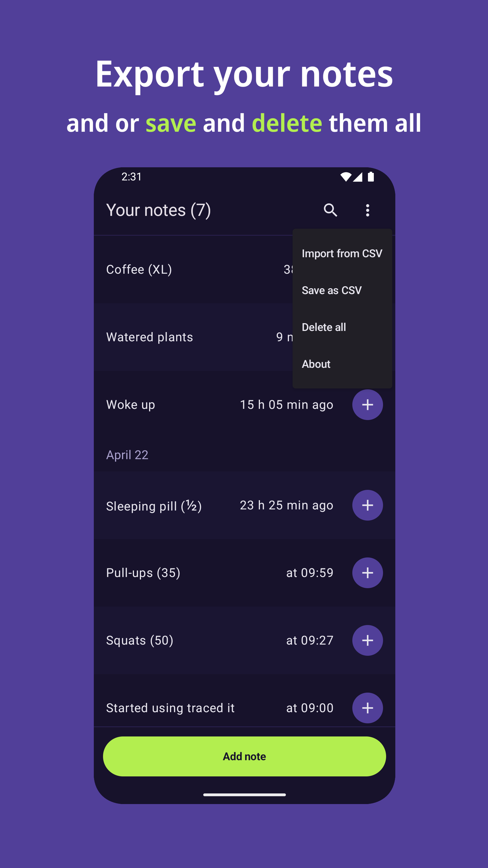Image resolution: width=488 pixels, height=868 pixels.
Task: Tap the Pull-ups (35) note text
Action: (x=143, y=573)
